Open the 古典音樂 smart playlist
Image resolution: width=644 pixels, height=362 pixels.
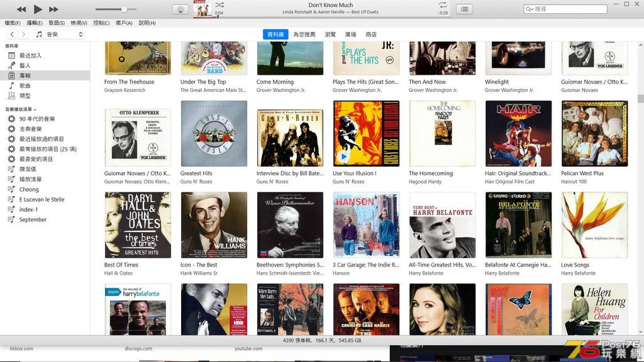45,129
